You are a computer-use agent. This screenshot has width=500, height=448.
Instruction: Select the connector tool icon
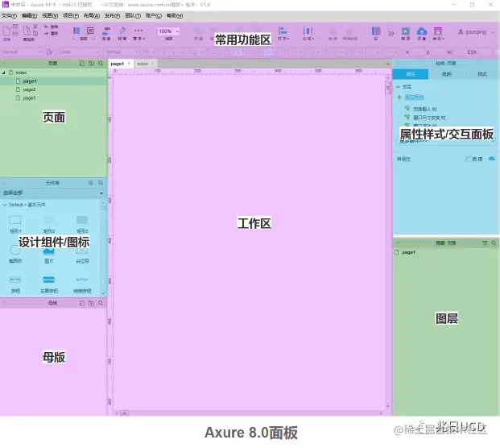point(105,31)
